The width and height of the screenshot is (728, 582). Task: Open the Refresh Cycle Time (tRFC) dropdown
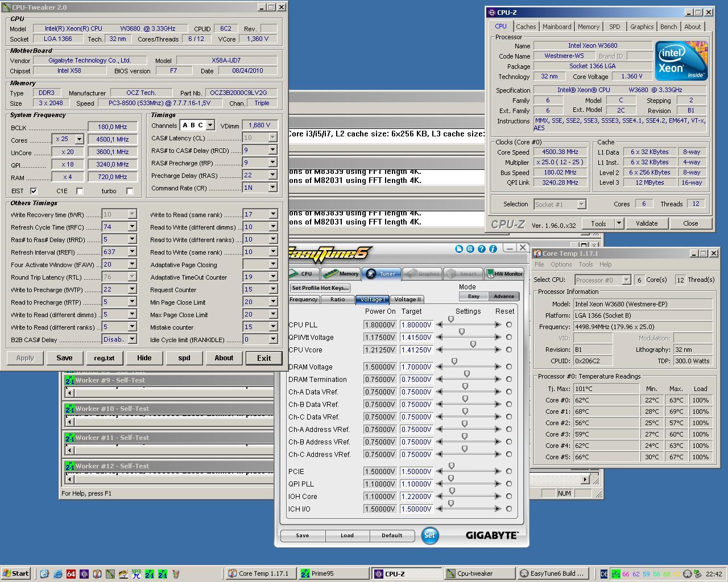[132, 227]
